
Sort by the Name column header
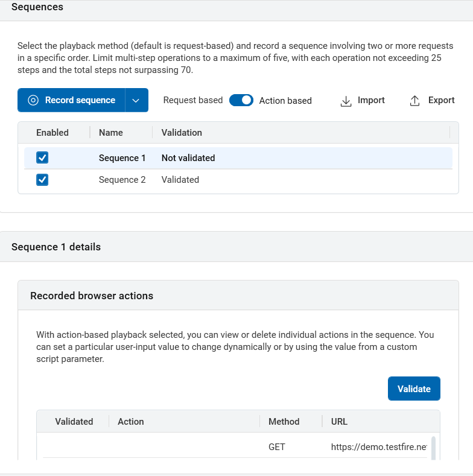click(111, 133)
